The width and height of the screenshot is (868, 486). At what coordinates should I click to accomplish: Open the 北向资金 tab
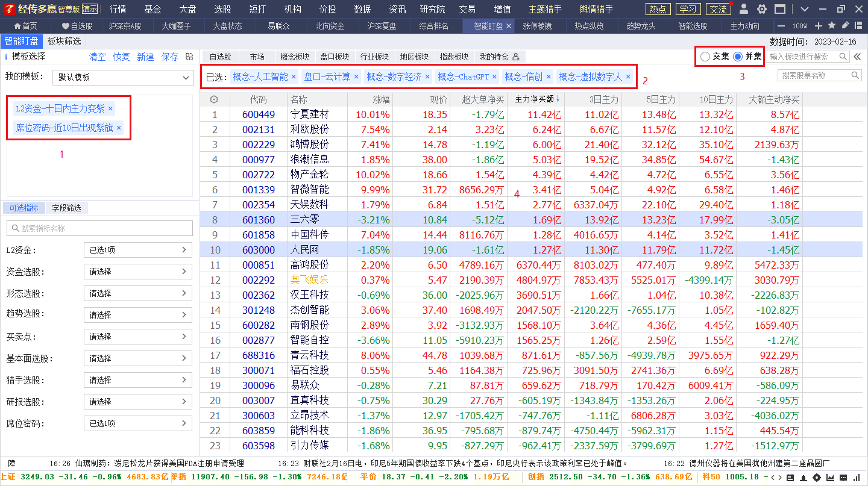[330, 26]
